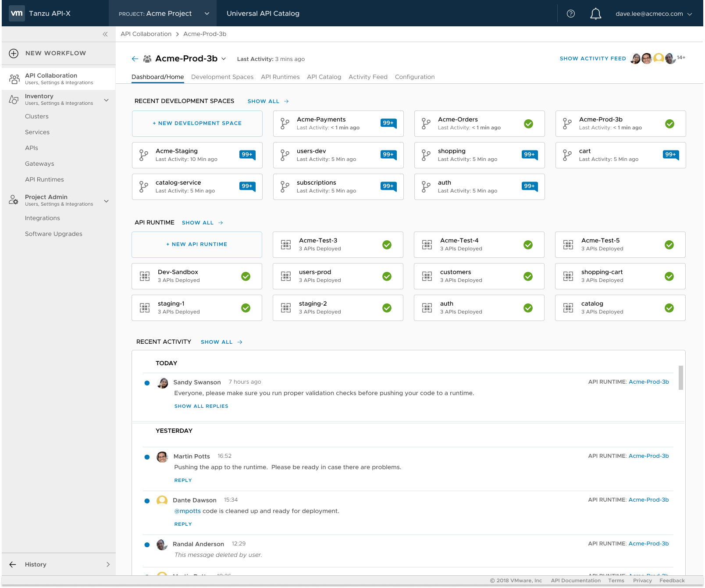The width and height of the screenshot is (705, 588).
Task: Collapse the Project Admin section chevron
Action: click(x=106, y=201)
